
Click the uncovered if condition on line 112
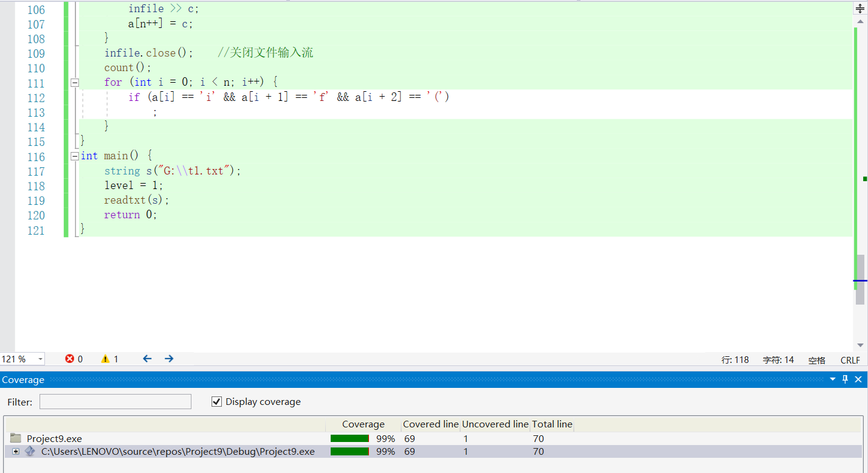click(289, 97)
